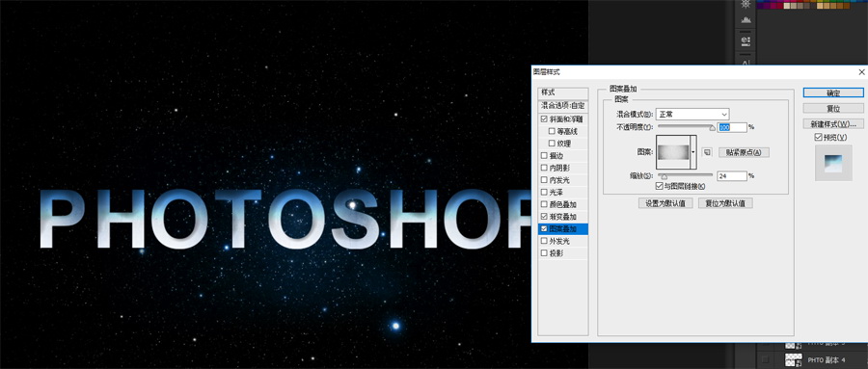Enable 投影 checkbox
Viewport: 868px width, 369px height.
coord(544,252)
